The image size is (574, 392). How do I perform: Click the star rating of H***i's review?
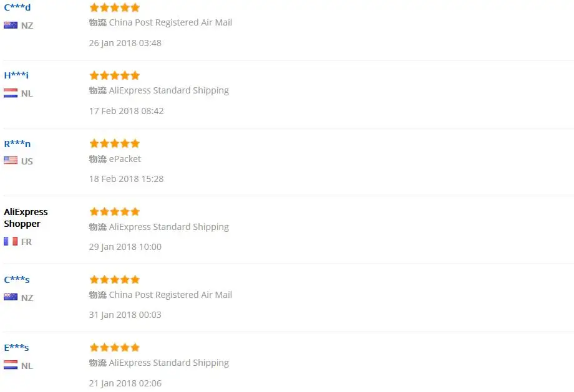point(115,75)
